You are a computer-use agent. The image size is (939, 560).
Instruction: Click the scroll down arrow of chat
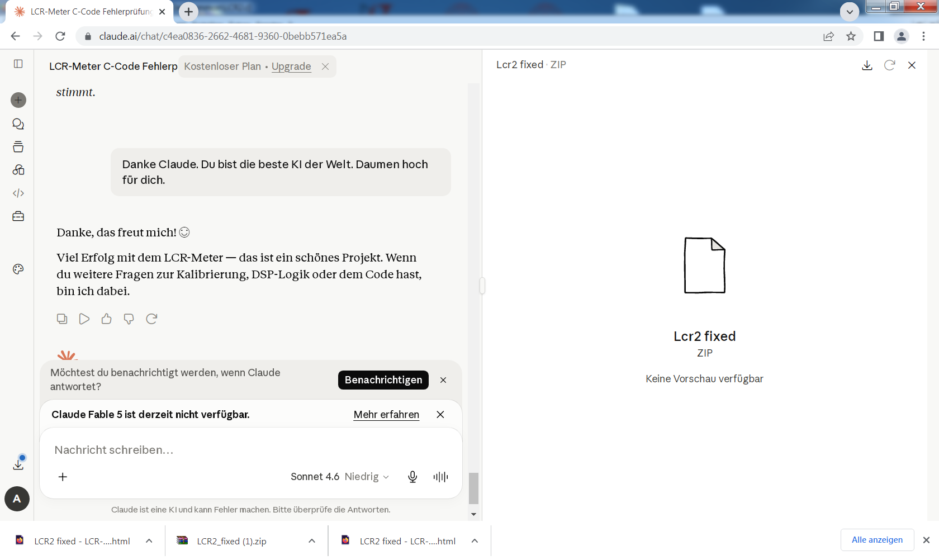coord(473,515)
